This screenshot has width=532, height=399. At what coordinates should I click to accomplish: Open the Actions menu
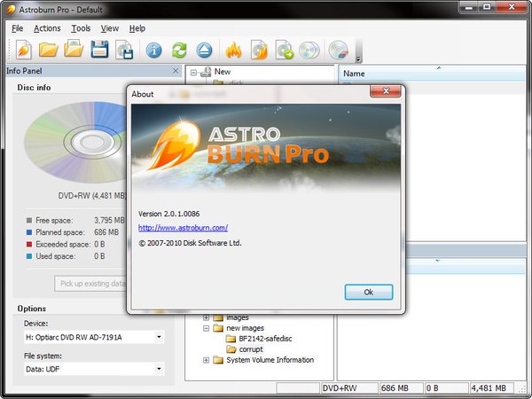tap(47, 28)
